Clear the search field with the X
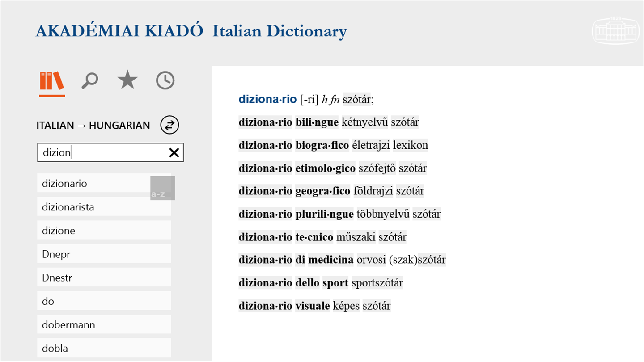 pos(174,153)
